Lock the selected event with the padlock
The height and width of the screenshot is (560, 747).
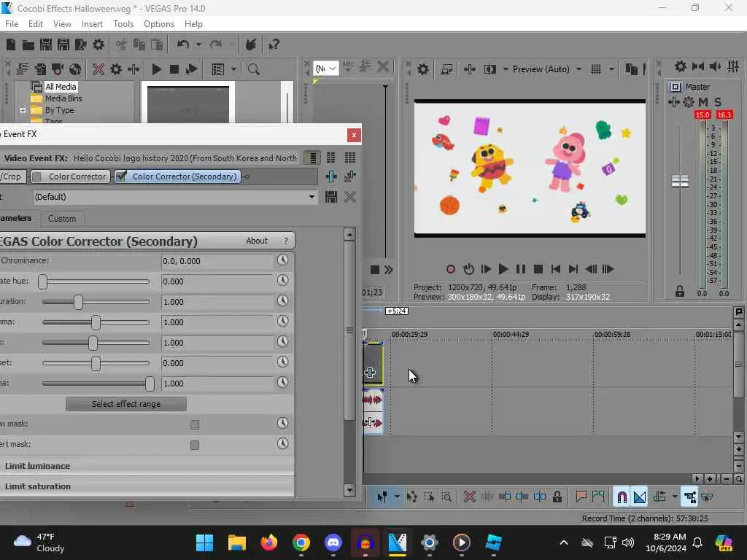557,497
